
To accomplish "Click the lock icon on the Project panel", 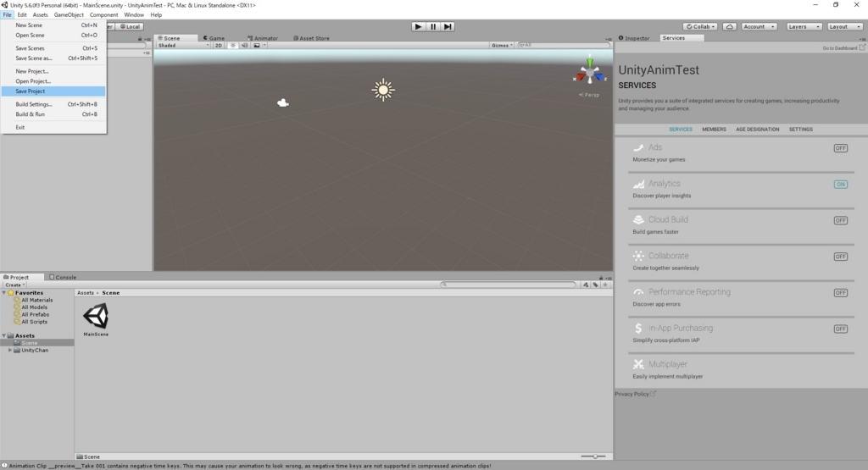I will point(601,278).
